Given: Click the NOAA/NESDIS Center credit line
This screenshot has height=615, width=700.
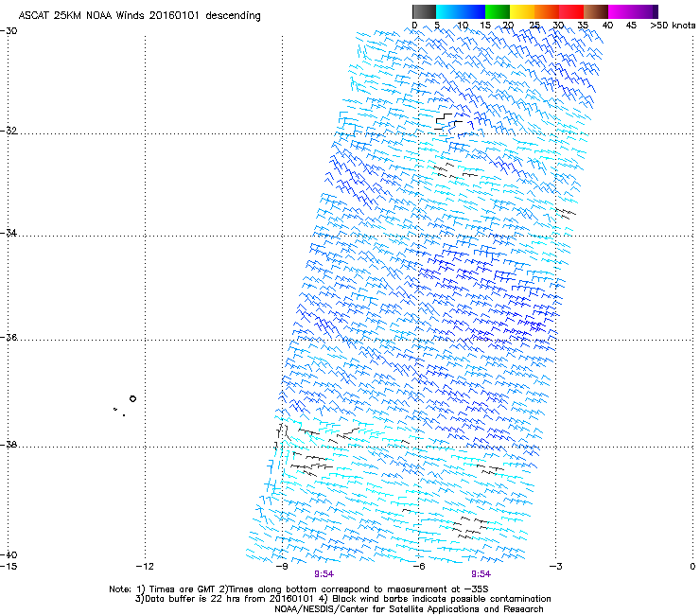Looking at the screenshot, I should pos(409,609).
